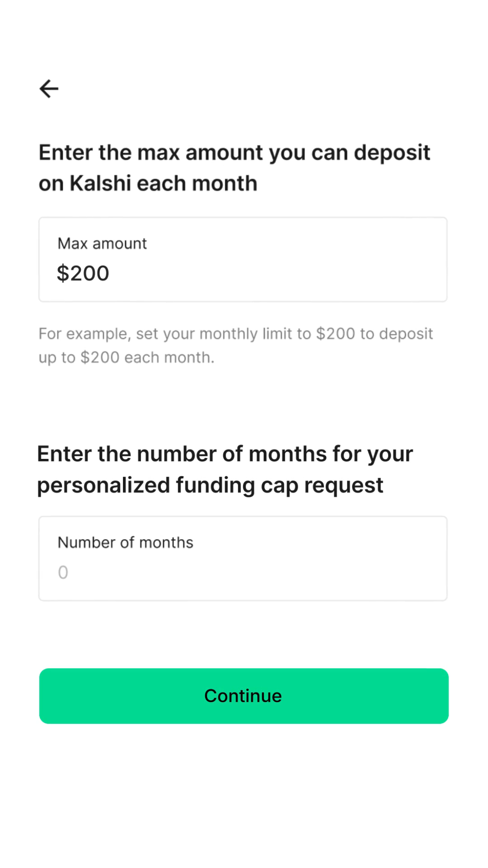Select the "Max amount" field label

102,244
